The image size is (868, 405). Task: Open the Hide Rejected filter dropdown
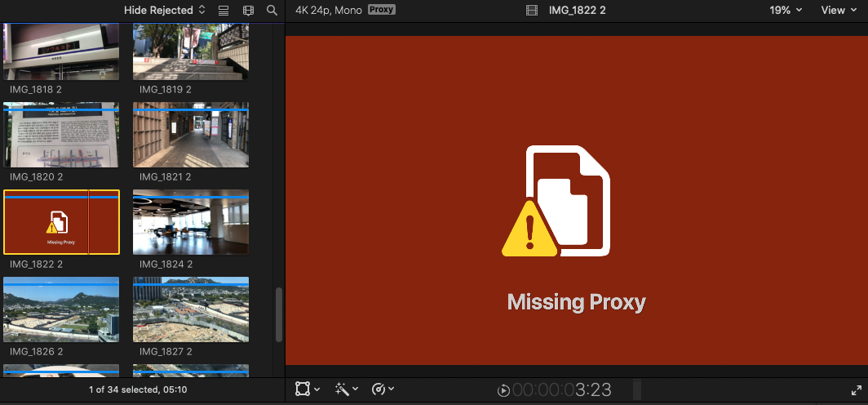pos(165,11)
